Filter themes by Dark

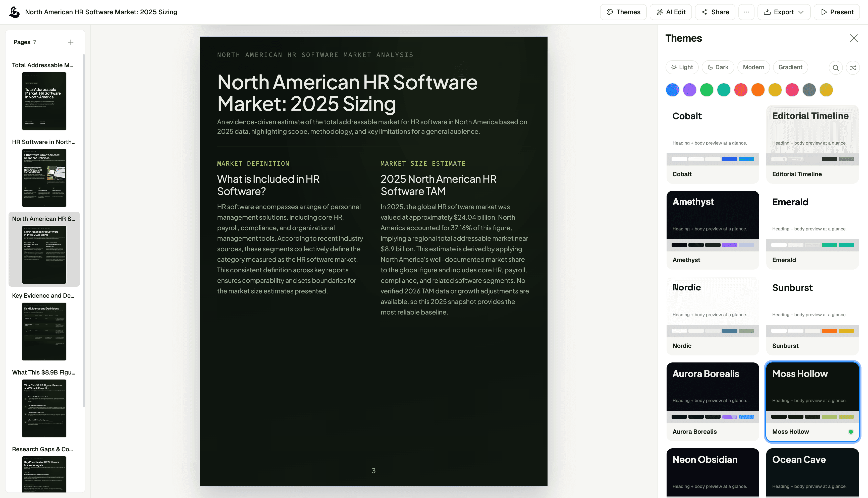(x=718, y=67)
